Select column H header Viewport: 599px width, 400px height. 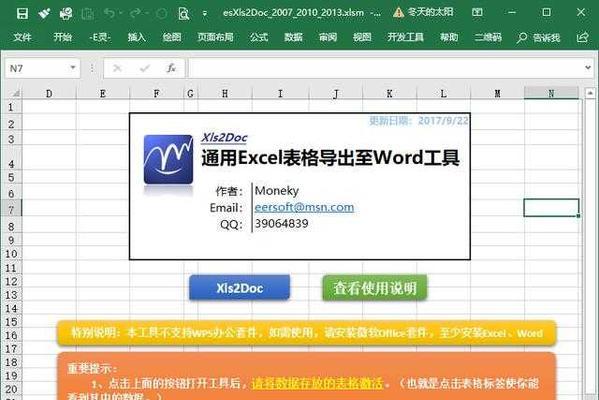[x=225, y=93]
